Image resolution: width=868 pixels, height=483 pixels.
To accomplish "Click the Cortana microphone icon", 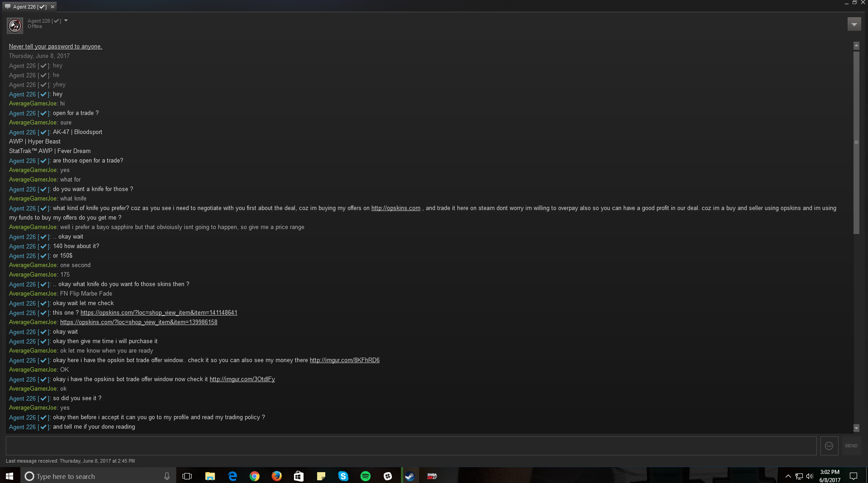I will (167, 476).
